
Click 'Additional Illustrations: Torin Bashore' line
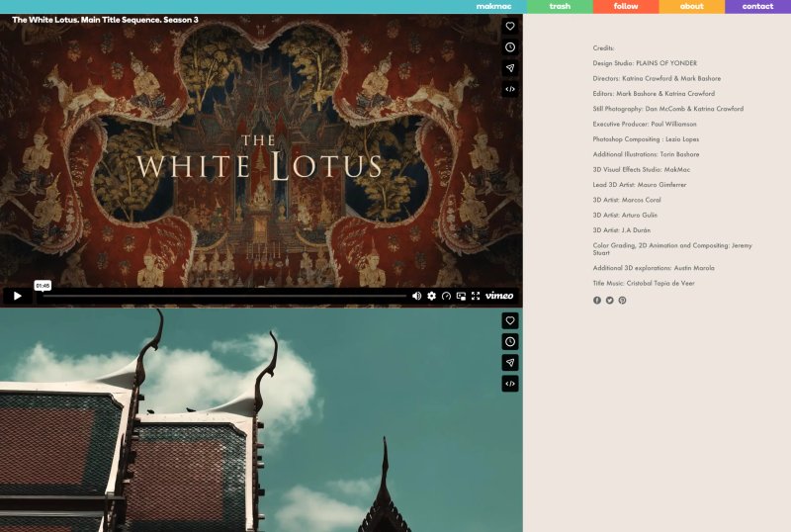coord(647,154)
